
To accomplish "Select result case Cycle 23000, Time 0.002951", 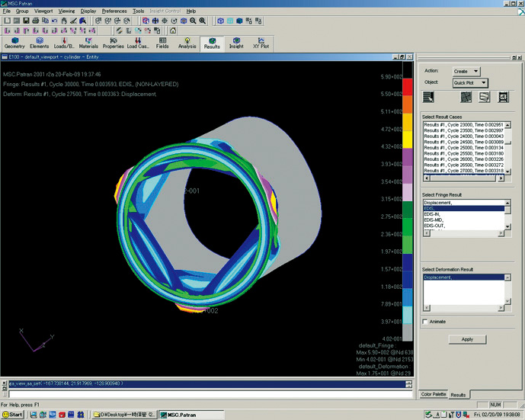I will [x=464, y=124].
